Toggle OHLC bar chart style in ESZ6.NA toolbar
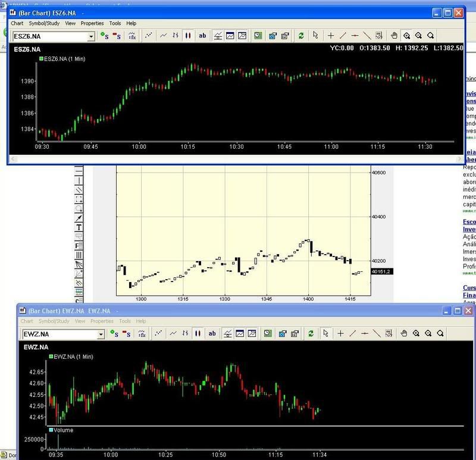476x460 pixels. (x=175, y=36)
